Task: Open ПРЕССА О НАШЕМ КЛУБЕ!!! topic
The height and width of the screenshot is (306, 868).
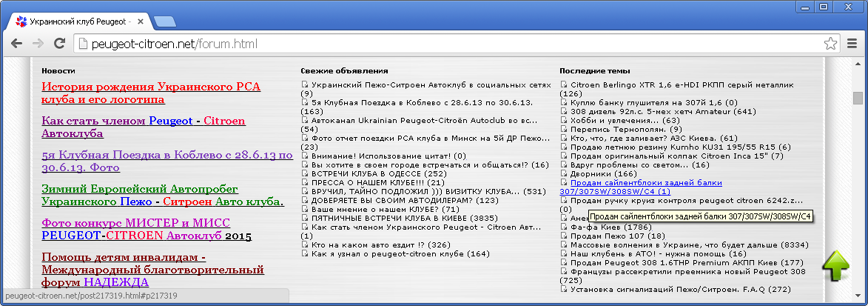Action: (x=378, y=182)
